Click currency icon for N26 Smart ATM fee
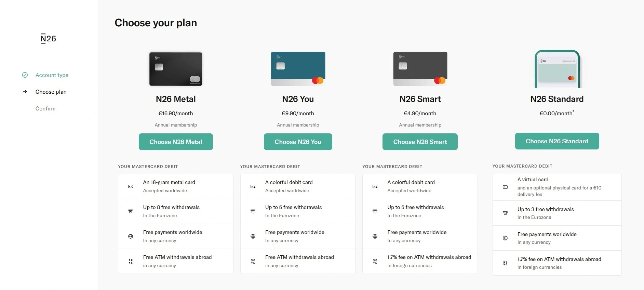644x290 pixels. pyautogui.click(x=375, y=261)
